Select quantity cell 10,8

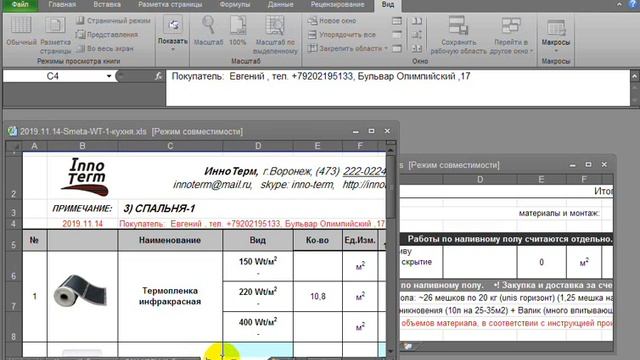pos(318,296)
